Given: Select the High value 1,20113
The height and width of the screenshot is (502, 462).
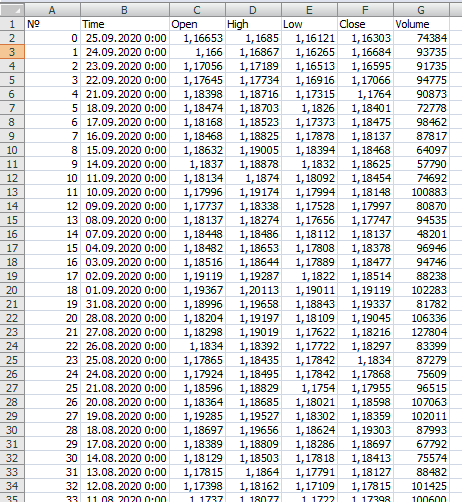Looking at the screenshot, I should tap(253, 290).
